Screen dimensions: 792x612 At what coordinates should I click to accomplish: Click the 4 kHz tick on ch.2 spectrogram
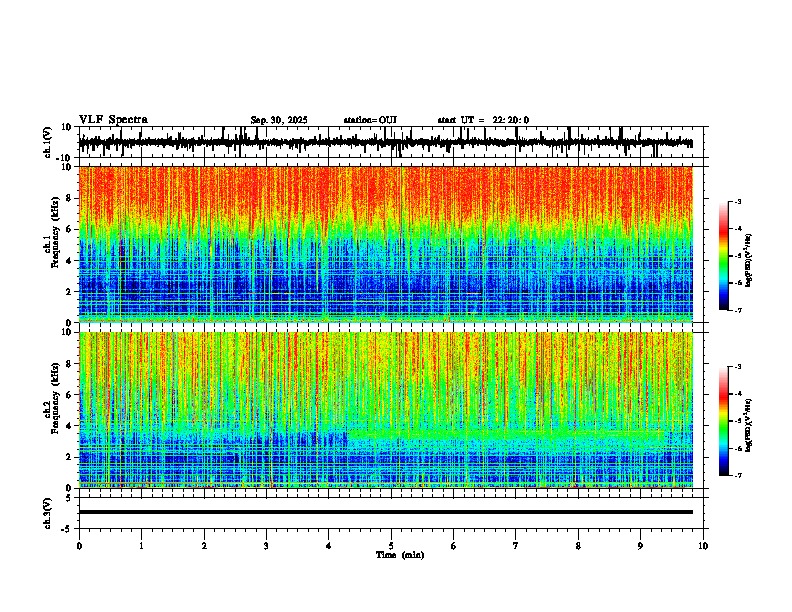70,426
